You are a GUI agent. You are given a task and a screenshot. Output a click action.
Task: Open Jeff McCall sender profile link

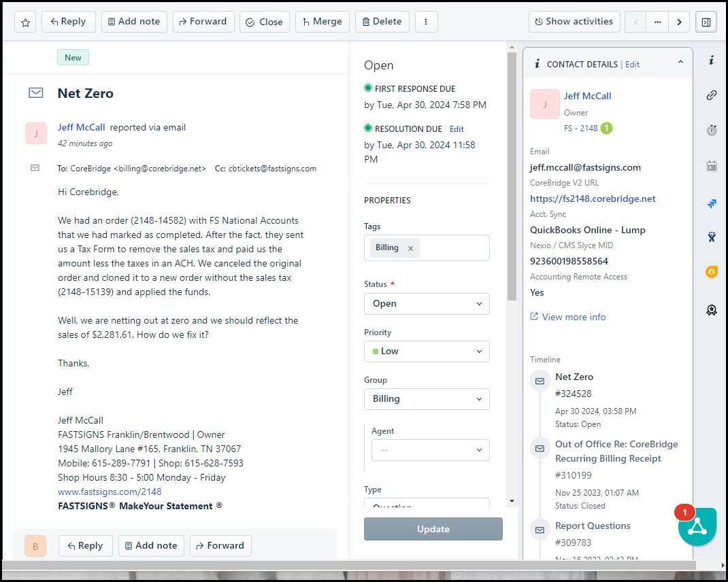(81, 127)
